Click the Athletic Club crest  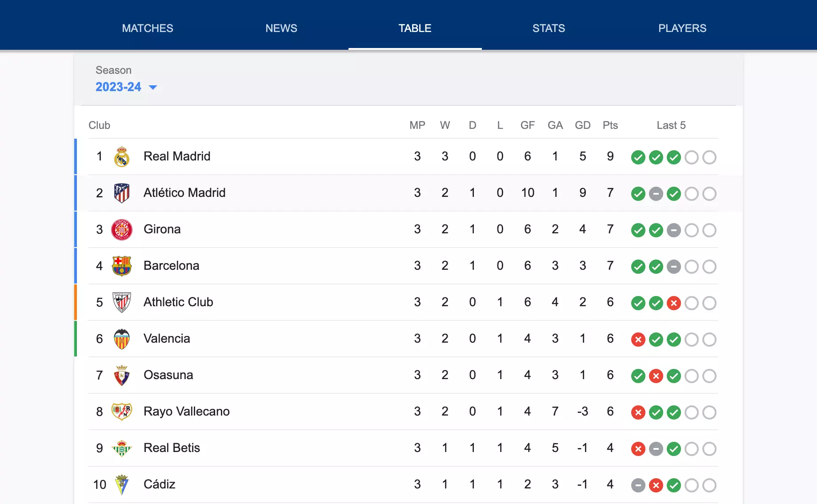coord(122,302)
